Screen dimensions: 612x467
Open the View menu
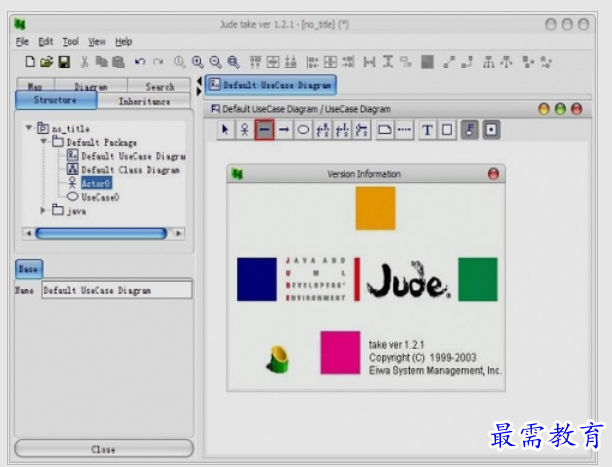point(96,41)
